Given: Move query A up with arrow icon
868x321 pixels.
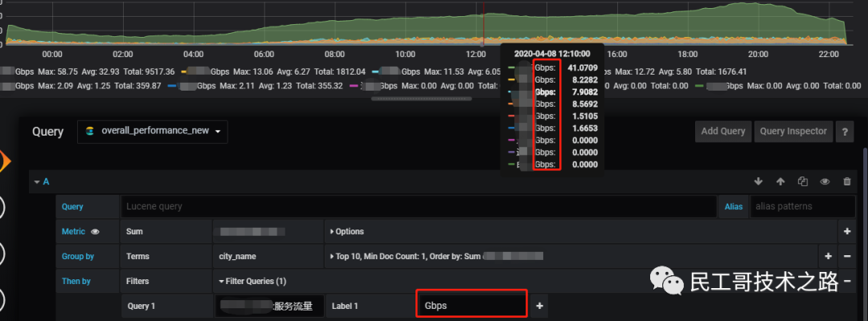Looking at the screenshot, I should (780, 181).
